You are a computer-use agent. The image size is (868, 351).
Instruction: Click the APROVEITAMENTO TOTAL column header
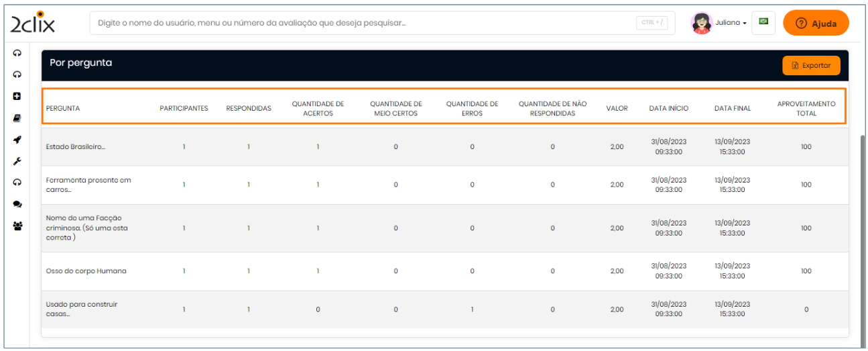tap(806, 109)
